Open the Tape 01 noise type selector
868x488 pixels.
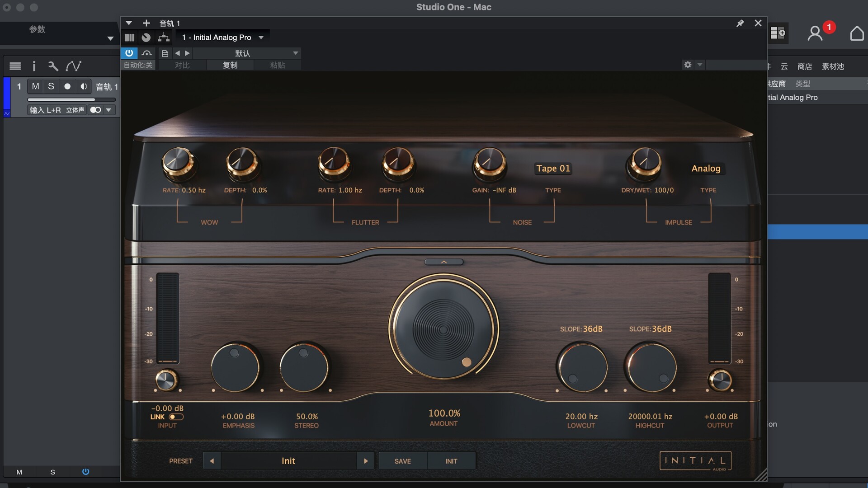point(553,169)
